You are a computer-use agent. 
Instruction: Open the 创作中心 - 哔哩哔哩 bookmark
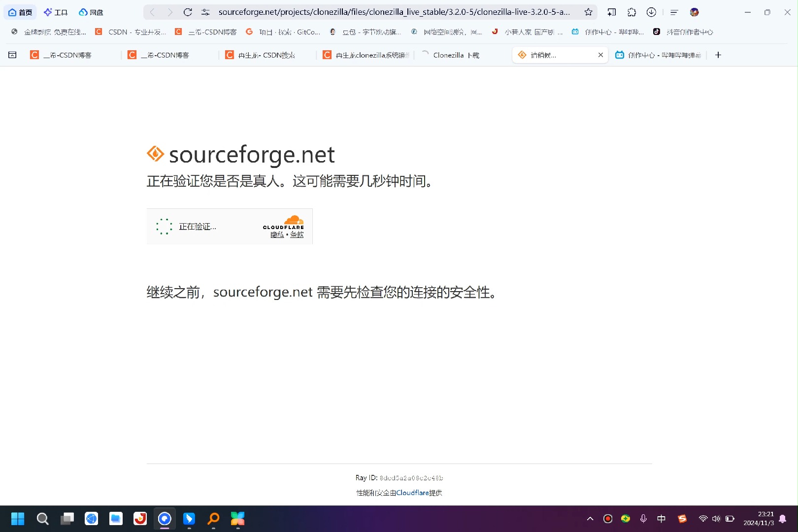[x=608, y=32]
